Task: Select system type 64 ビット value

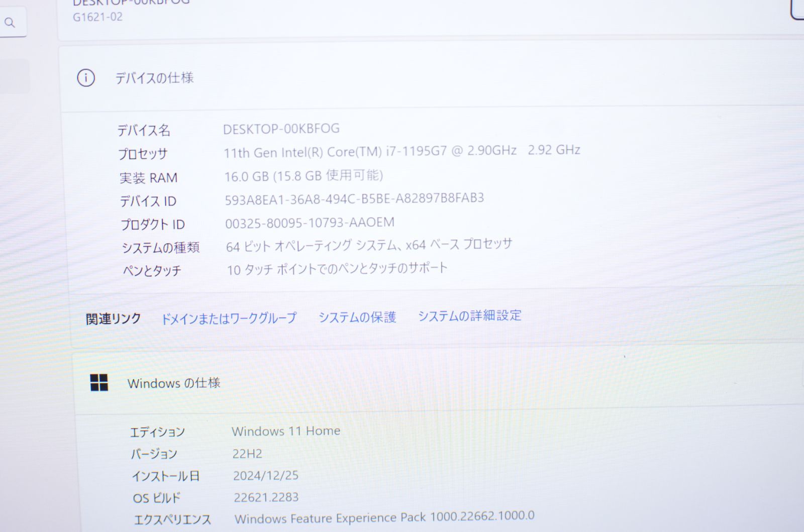Action: click(x=369, y=245)
